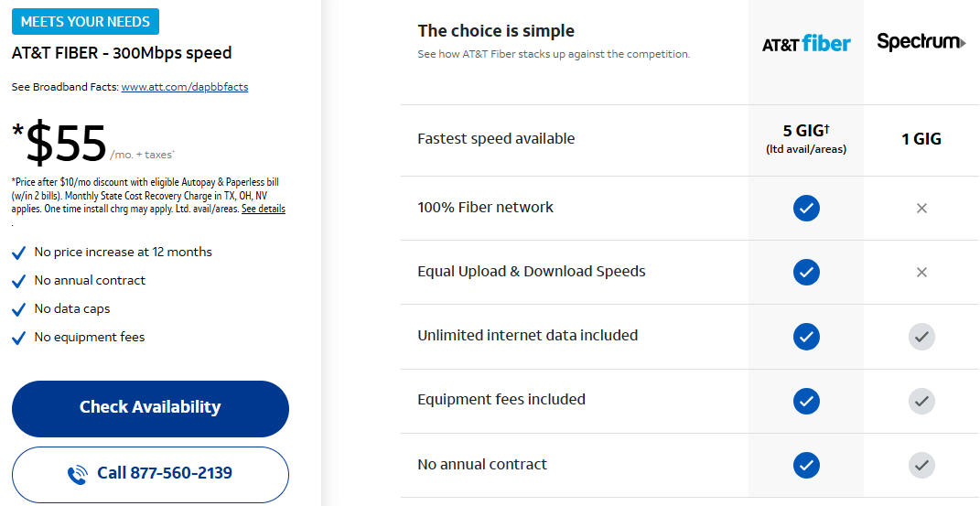Click AT&T blue check for Equipment fees included
The height and width of the screenshot is (506, 980).
coord(806,401)
